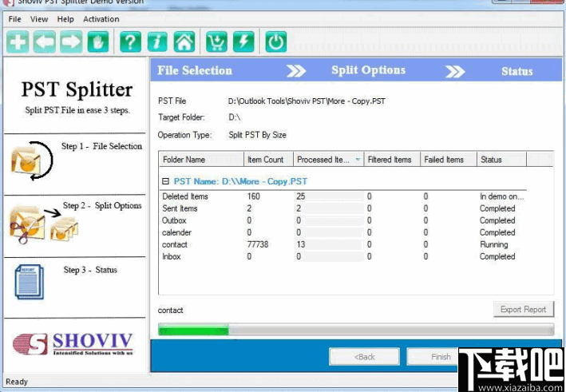Click the <Back button
The height and width of the screenshot is (392, 566).
pos(364,357)
